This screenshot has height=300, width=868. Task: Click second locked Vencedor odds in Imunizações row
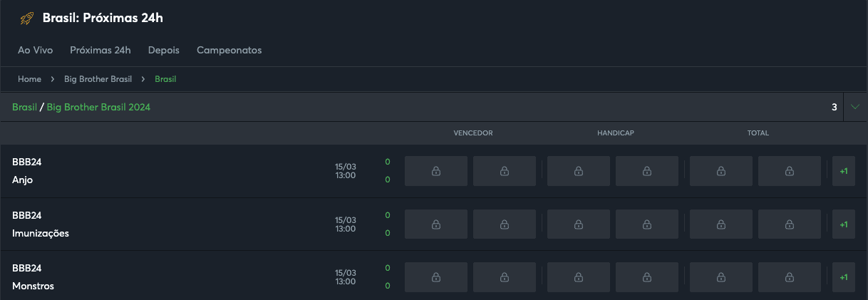pos(505,224)
